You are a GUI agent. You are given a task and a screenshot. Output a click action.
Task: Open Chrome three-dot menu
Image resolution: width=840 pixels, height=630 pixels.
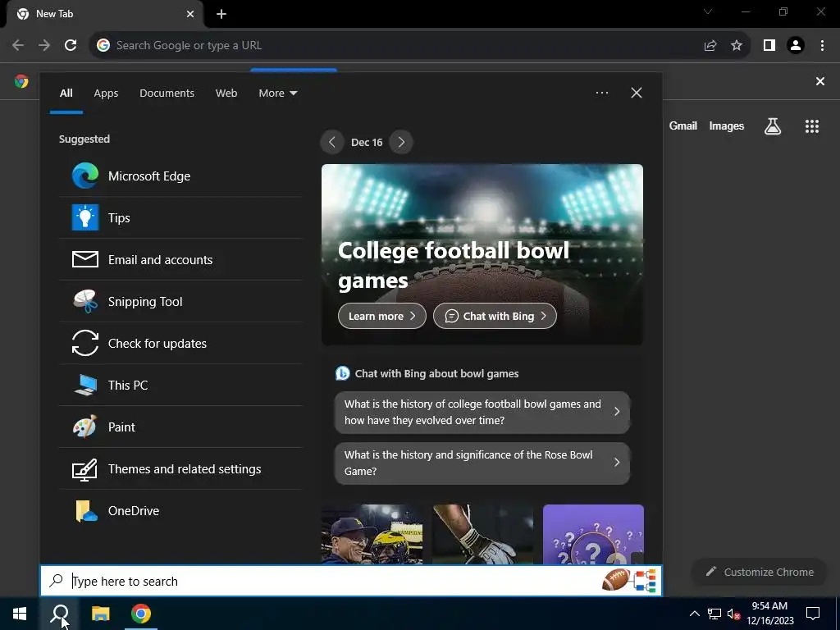coord(822,46)
